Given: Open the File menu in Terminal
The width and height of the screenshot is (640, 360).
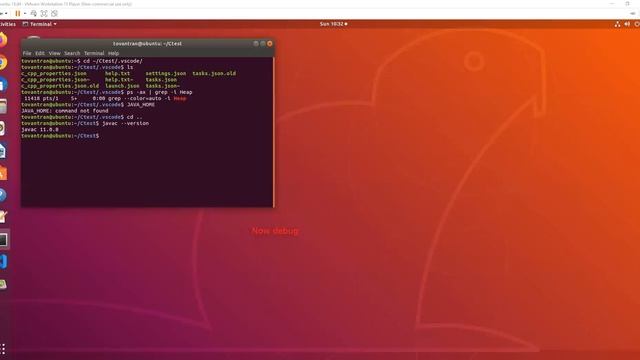Looking at the screenshot, I should [x=27, y=53].
